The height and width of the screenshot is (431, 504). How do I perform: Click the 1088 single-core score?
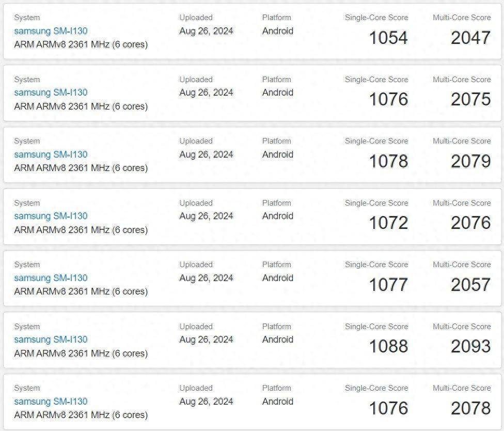pos(388,346)
